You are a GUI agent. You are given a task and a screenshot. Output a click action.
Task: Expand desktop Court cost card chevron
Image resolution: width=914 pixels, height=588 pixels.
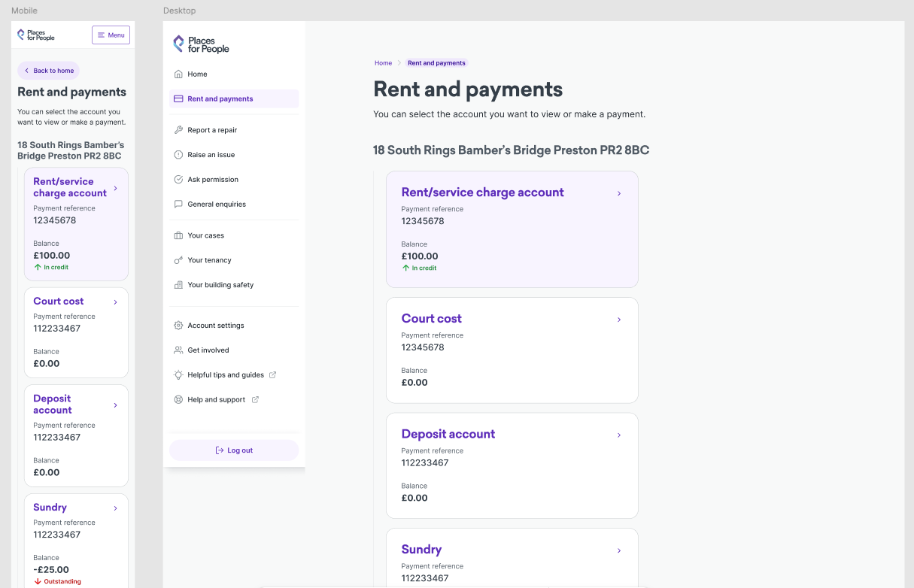tap(619, 320)
